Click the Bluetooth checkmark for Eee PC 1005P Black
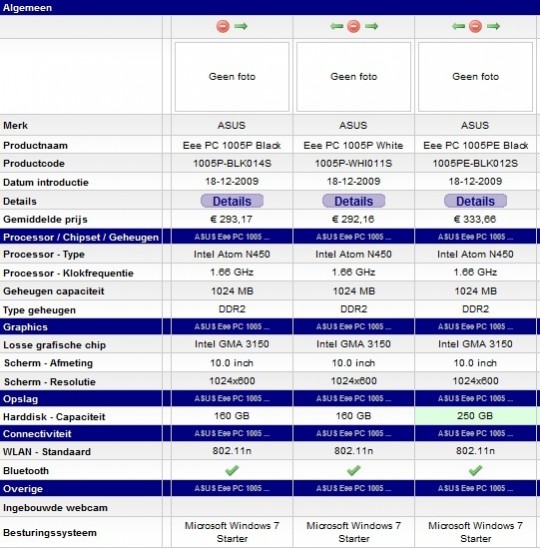Image resolution: width=540 pixels, height=550 pixels. click(x=232, y=470)
